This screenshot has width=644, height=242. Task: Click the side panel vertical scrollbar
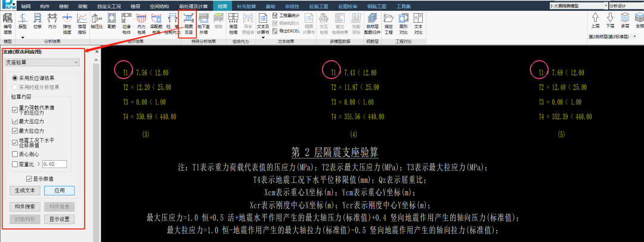97,148
